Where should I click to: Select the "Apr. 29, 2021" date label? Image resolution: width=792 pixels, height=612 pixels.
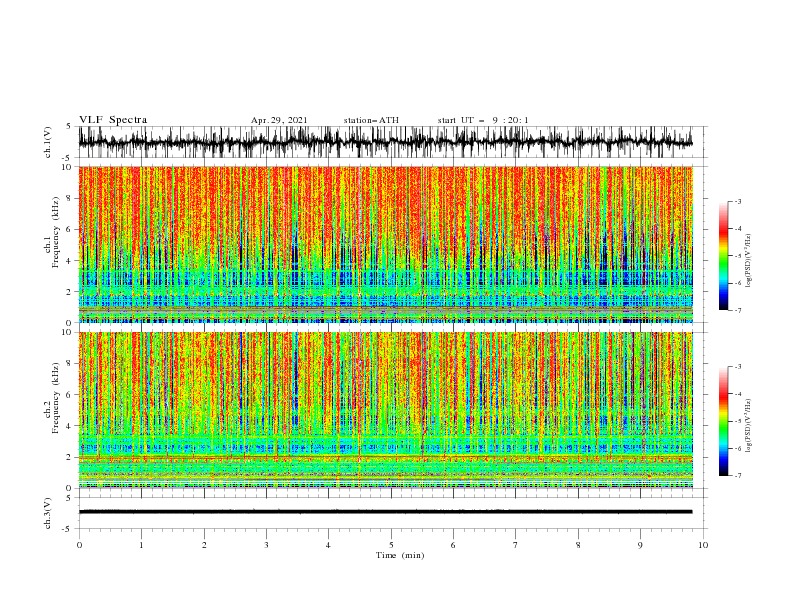(279, 120)
